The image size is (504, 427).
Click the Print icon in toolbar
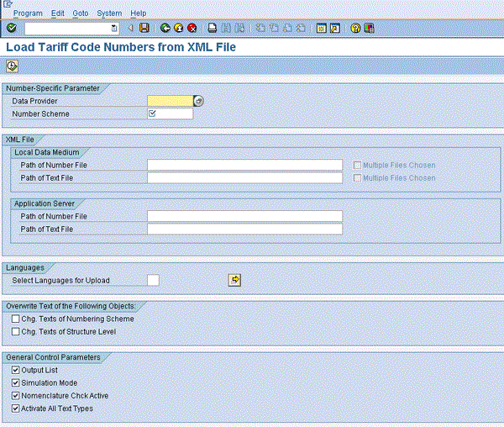[x=213, y=28]
